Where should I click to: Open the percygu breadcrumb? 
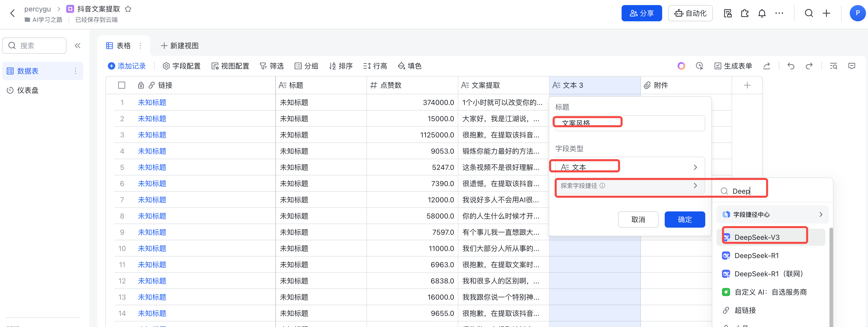pos(38,9)
